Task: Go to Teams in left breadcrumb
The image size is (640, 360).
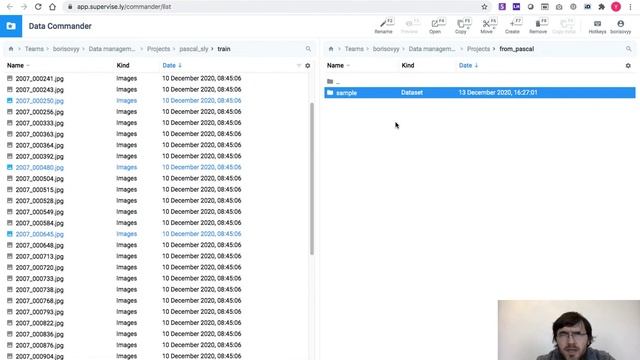Action: point(34,49)
